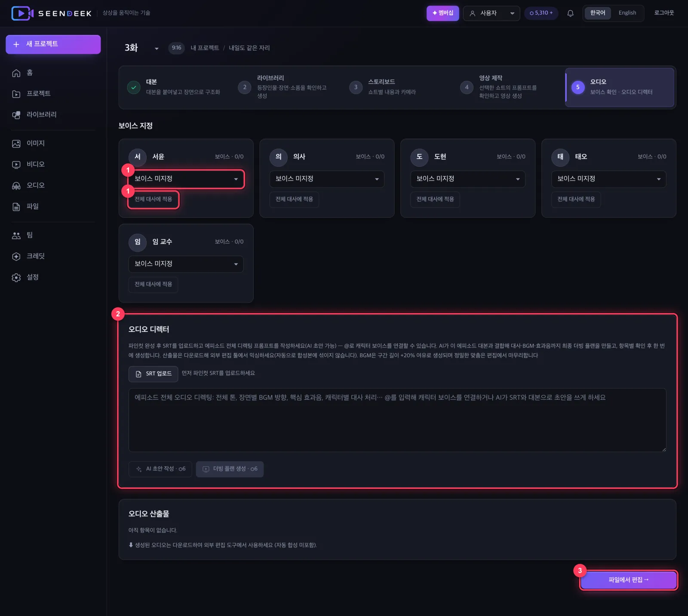
Task: Expand the 3화 episode dropdown
Action: 157,48
